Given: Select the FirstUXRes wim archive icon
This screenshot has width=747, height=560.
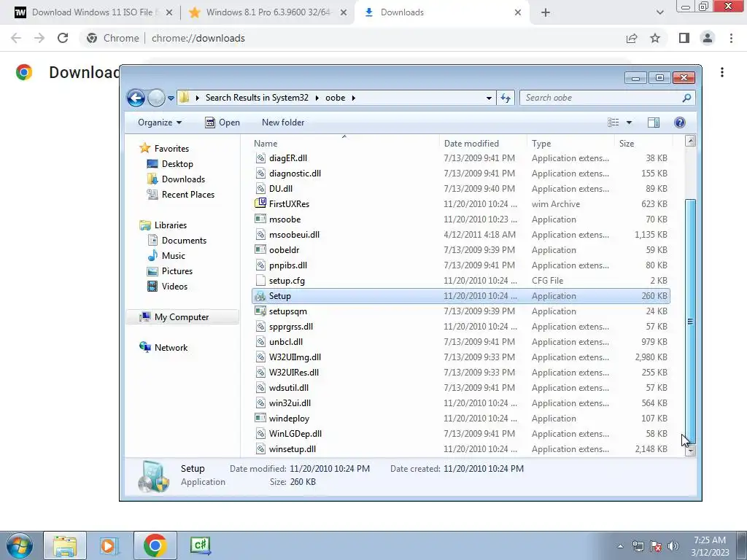Looking at the screenshot, I should [x=260, y=204].
